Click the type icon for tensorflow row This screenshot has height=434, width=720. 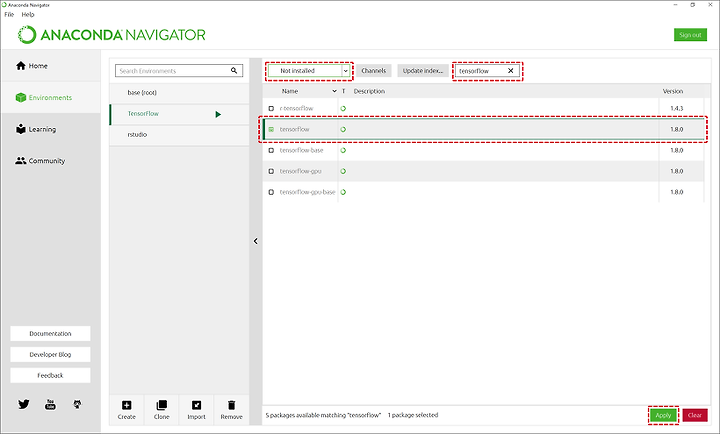pyautogui.click(x=343, y=130)
